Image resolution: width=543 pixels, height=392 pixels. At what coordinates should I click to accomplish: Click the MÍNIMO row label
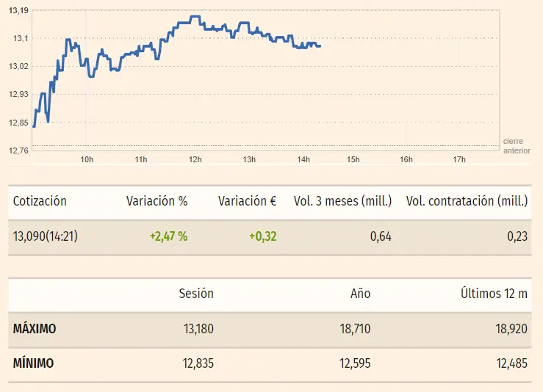[x=33, y=363]
